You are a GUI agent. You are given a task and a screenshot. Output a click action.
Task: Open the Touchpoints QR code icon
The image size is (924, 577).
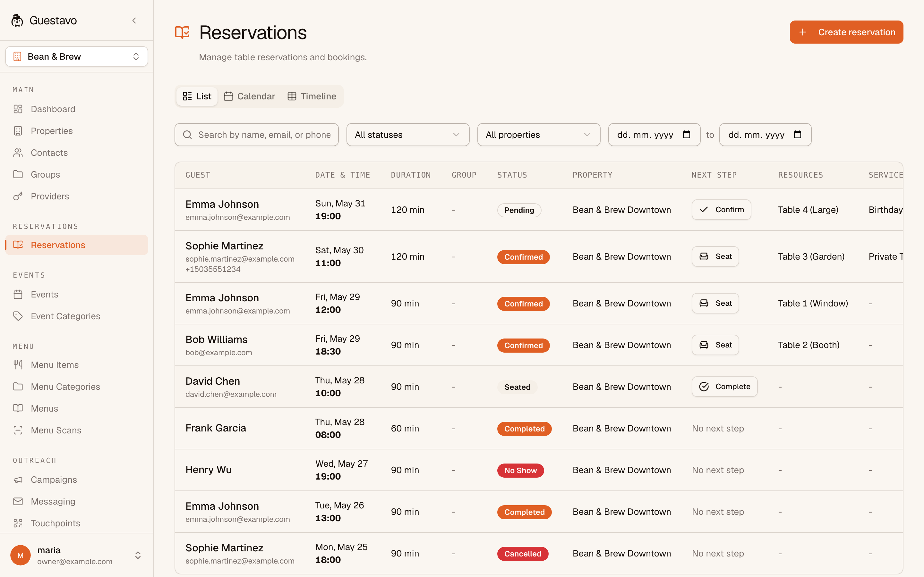[18, 523]
